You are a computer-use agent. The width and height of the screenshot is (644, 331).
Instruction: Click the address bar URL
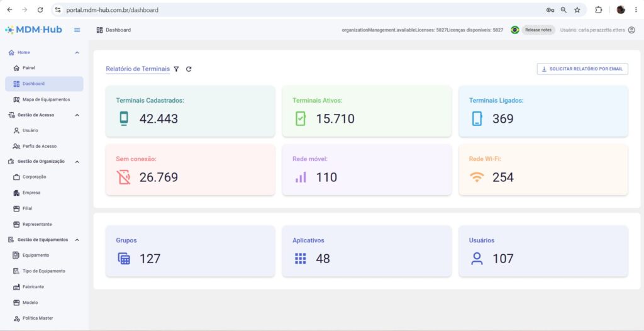[x=112, y=10]
